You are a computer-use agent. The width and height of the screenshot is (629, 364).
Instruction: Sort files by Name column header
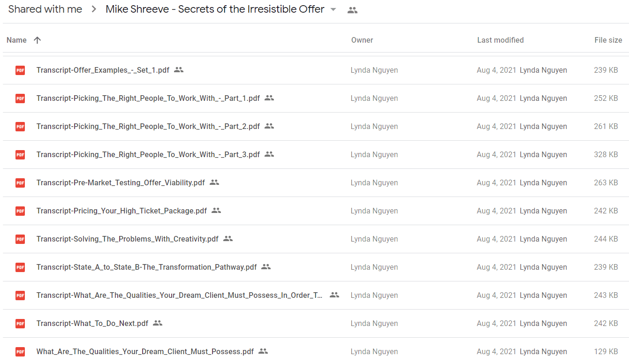(16, 40)
